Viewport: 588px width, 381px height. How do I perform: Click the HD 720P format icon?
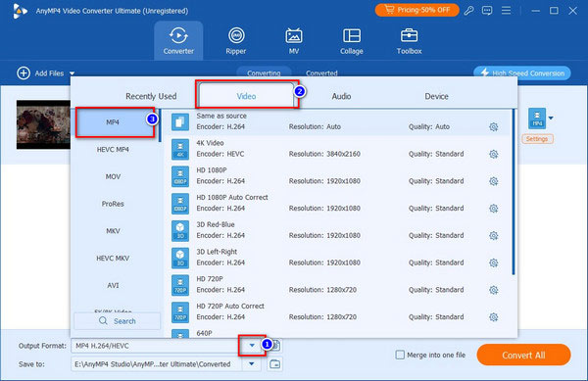pos(180,285)
